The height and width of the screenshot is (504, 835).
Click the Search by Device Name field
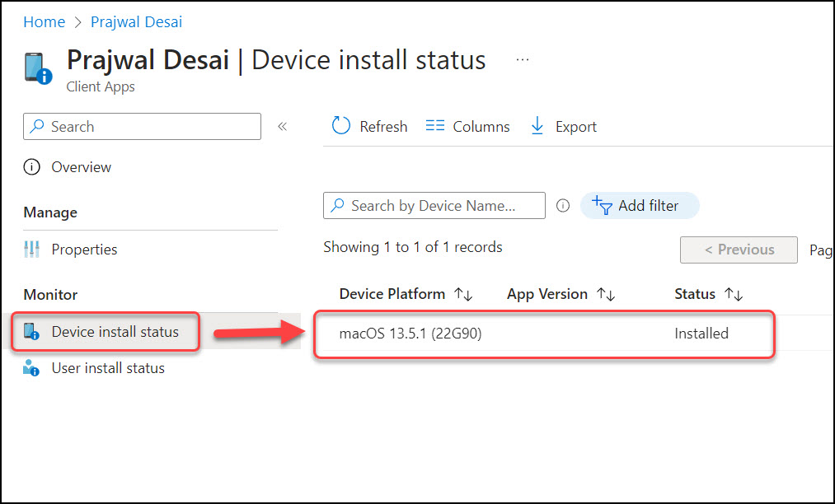tap(434, 205)
